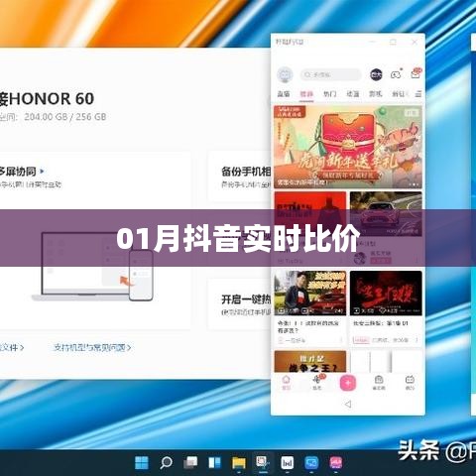Open the 会员购 shop tab icon
Screen dimensions: 476x476
click(379, 383)
